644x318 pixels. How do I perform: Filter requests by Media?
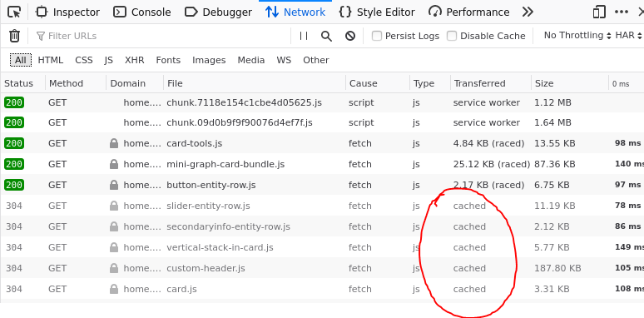point(251,61)
